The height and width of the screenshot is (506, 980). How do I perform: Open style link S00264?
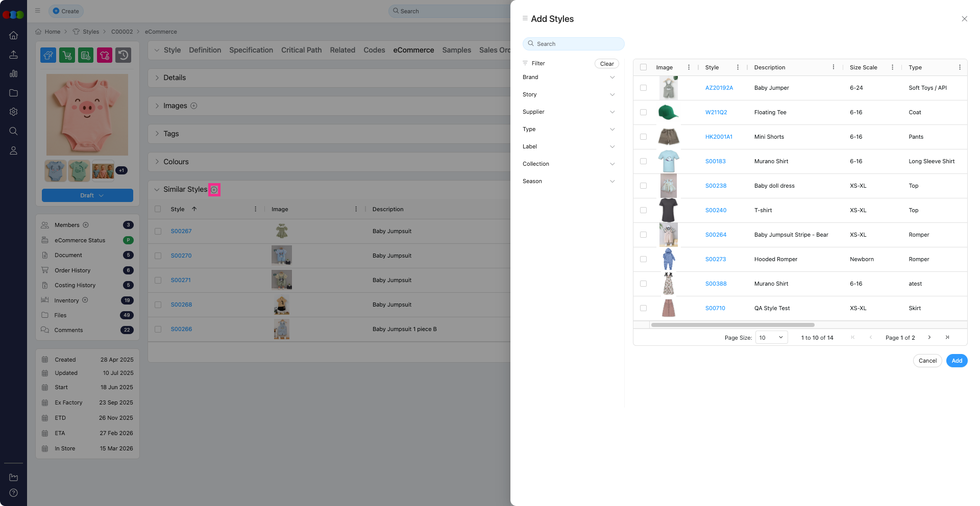(x=716, y=235)
